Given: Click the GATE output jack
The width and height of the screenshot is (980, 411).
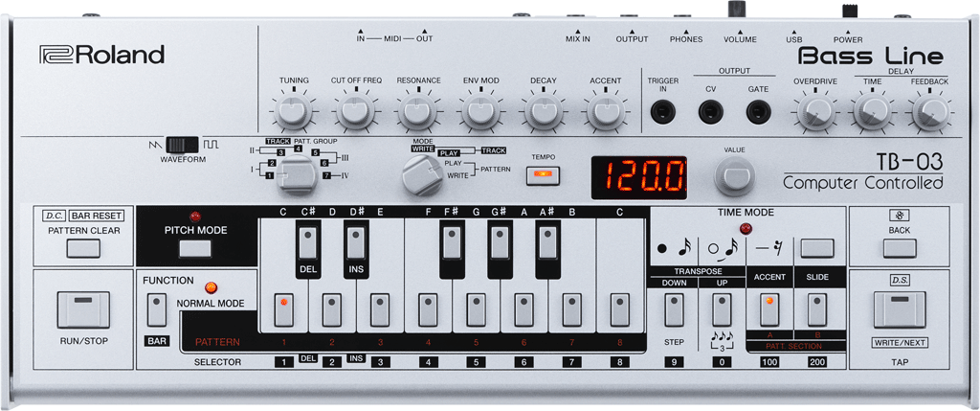Looking at the screenshot, I should (x=758, y=113).
